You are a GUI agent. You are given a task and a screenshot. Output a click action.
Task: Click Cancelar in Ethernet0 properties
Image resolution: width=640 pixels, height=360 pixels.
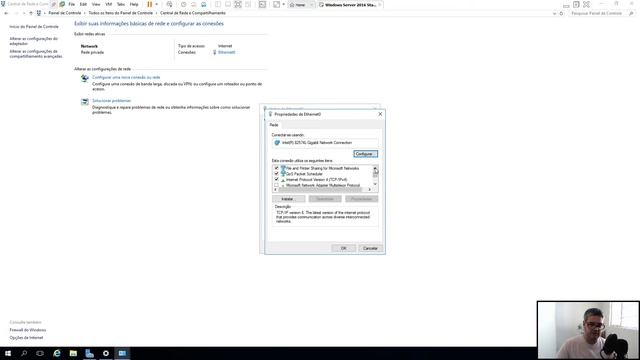(x=370, y=248)
